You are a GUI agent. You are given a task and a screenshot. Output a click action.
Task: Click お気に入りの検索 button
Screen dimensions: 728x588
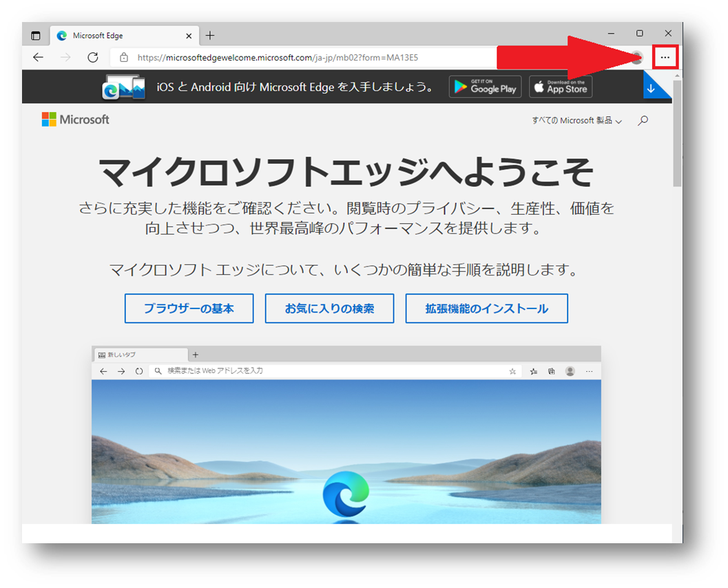(x=330, y=308)
